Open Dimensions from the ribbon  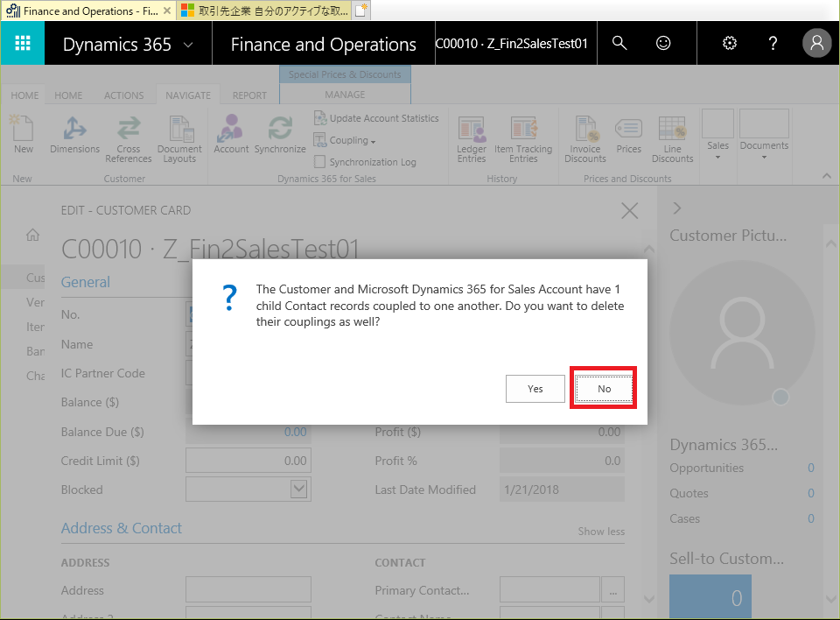pos(74,134)
